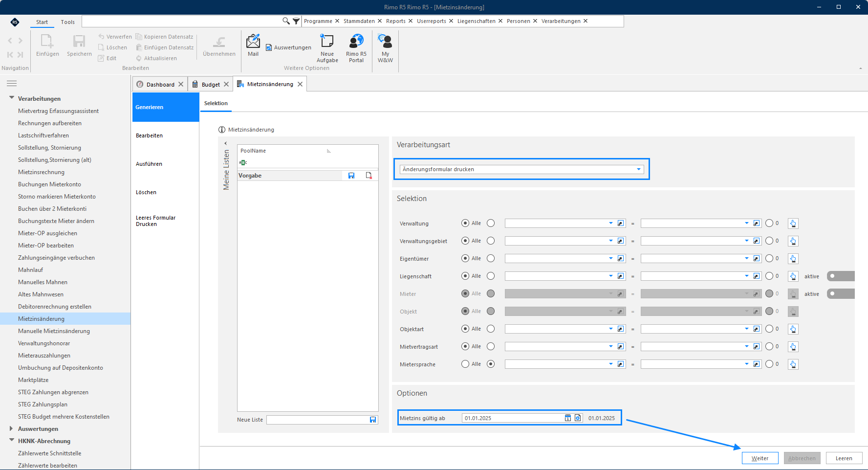Select the second radio in Eigentümer row
Viewport: 868px width, 470px height.
491,258
